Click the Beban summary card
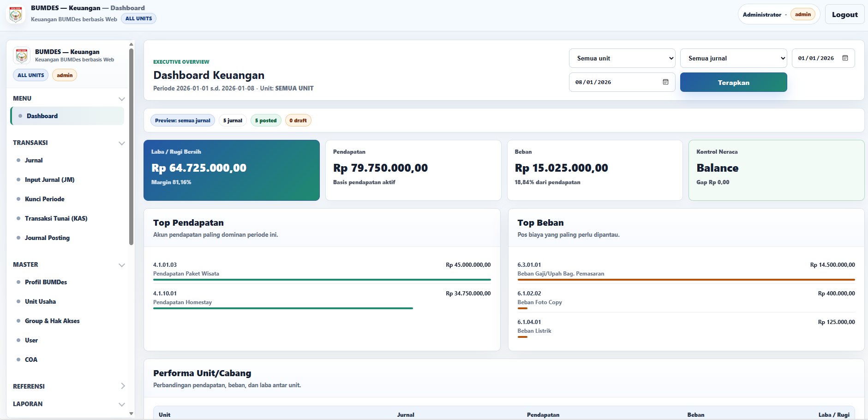Screen dimensions: 868x420 point(595,170)
